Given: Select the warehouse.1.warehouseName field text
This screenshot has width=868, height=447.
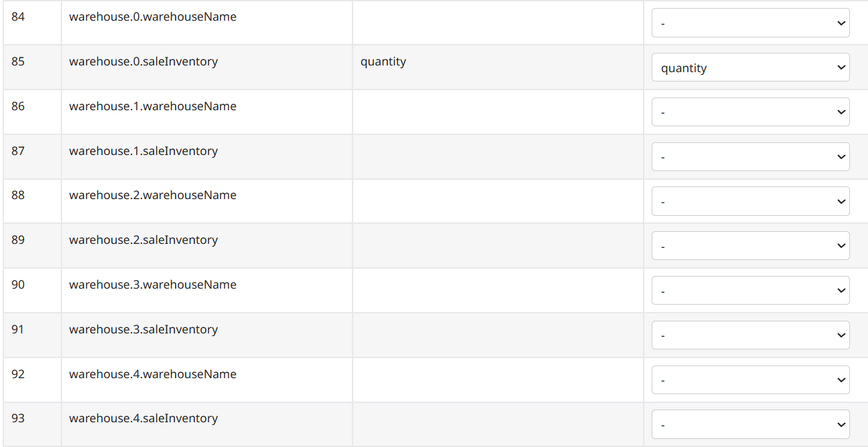Looking at the screenshot, I should 153,106.
